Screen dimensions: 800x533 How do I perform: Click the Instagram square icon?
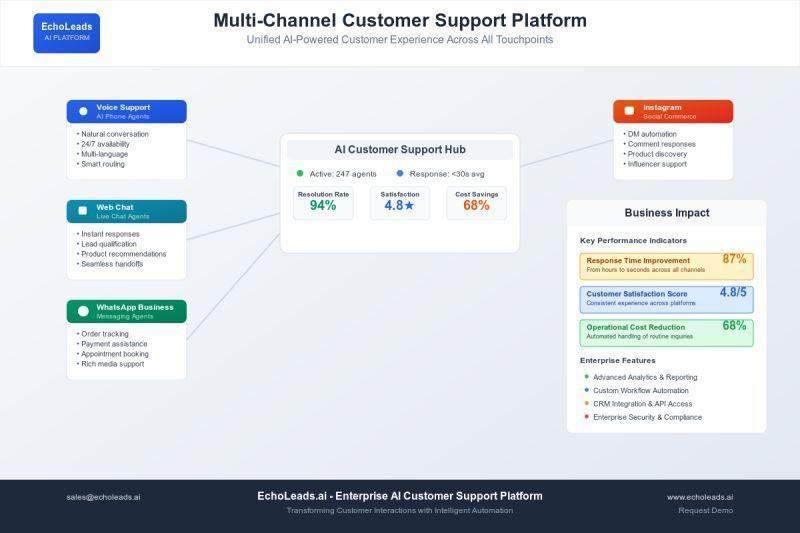click(x=629, y=111)
